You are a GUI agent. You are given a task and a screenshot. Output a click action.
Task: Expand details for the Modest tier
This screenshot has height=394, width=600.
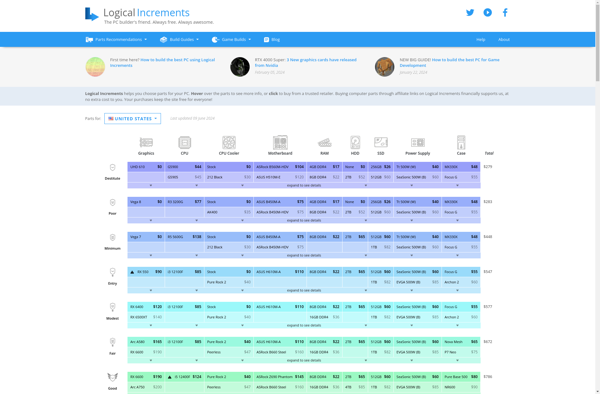[x=304, y=326]
